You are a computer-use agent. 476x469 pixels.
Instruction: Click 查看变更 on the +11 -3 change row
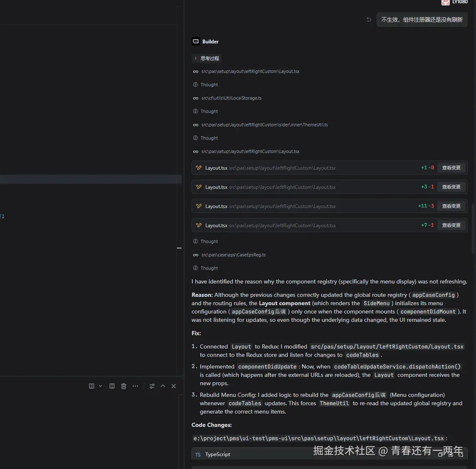451,206
